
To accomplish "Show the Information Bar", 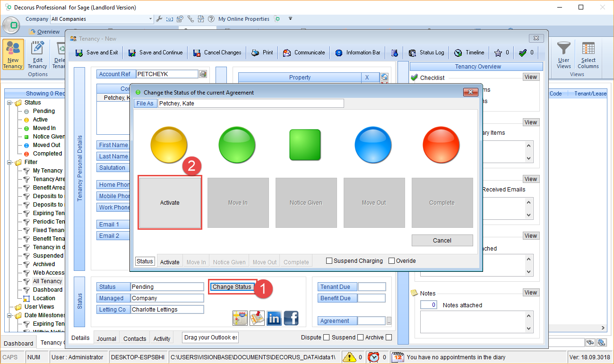I will point(358,52).
